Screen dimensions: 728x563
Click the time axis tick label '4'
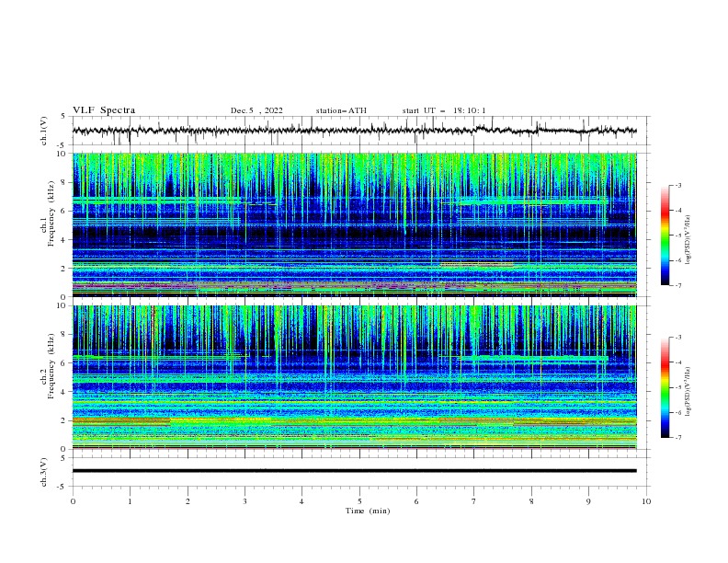pos(301,501)
